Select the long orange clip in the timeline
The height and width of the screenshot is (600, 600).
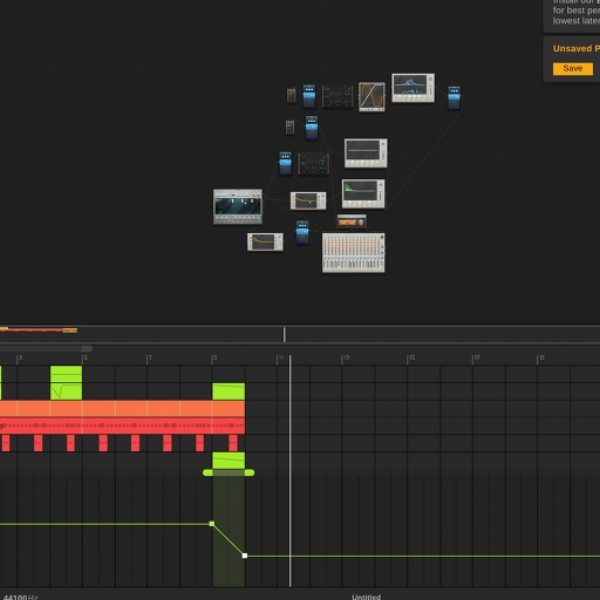pyautogui.click(x=122, y=408)
